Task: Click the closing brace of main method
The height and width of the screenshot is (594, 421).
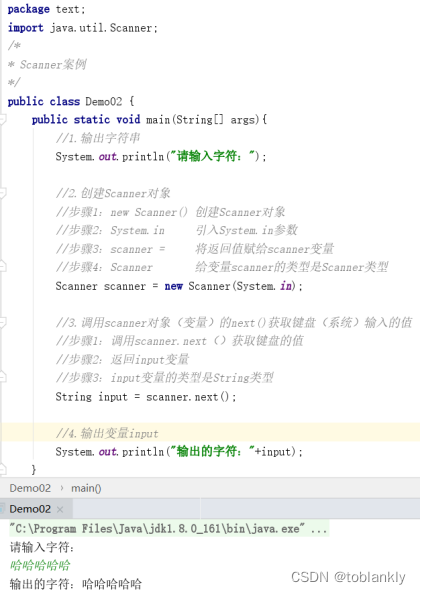Action: 34,470
